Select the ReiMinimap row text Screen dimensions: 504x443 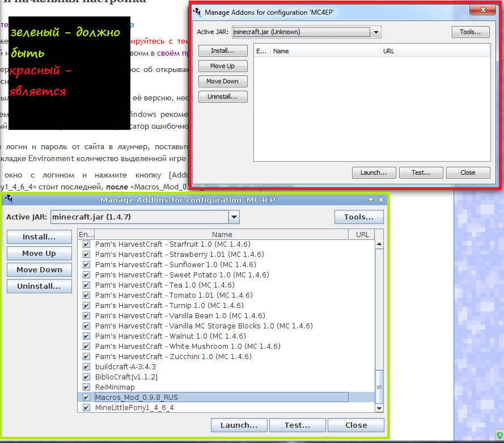(115, 387)
